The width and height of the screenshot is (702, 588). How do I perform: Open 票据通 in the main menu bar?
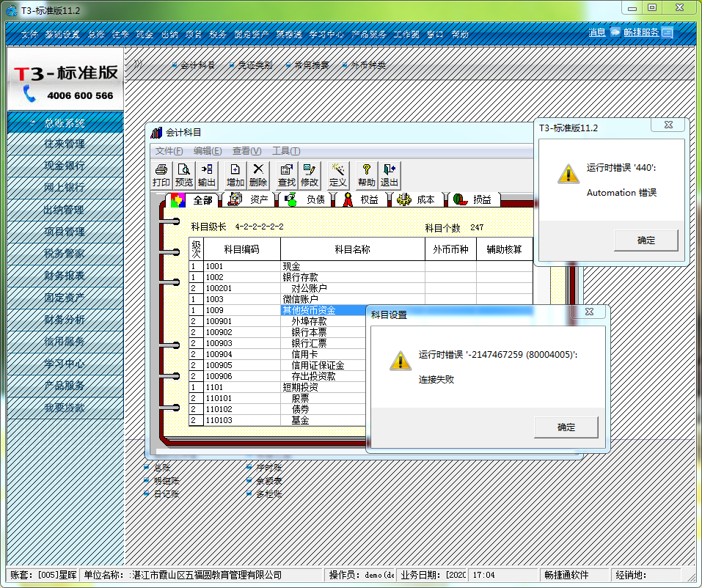(289, 34)
